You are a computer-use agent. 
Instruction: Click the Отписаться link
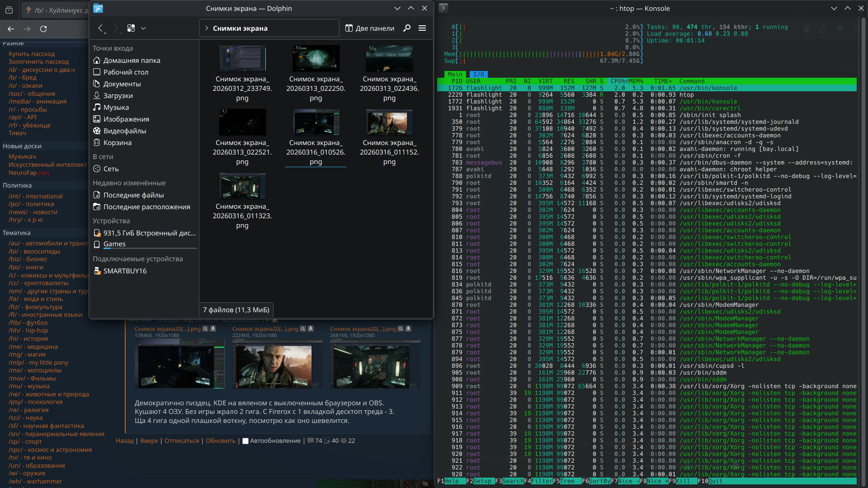click(x=181, y=441)
